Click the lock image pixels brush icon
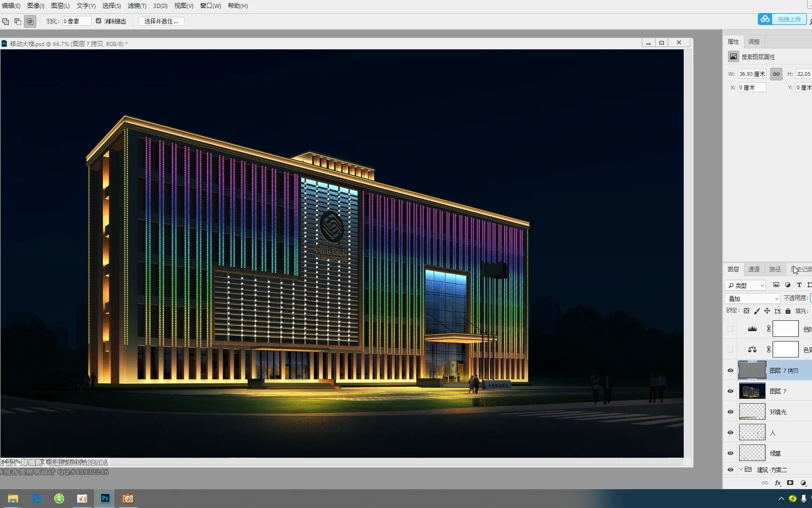Screen dimensions: 812x508 [x=757, y=311]
